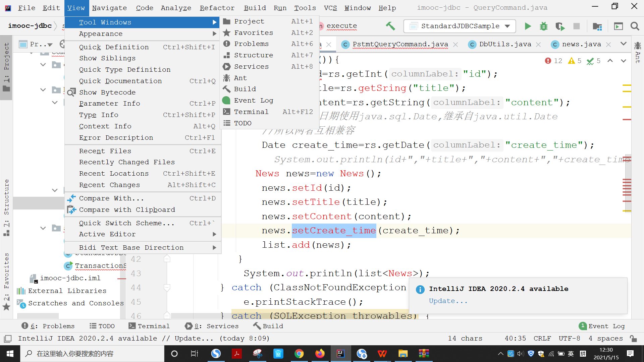Open the Navigate menu

point(109,8)
